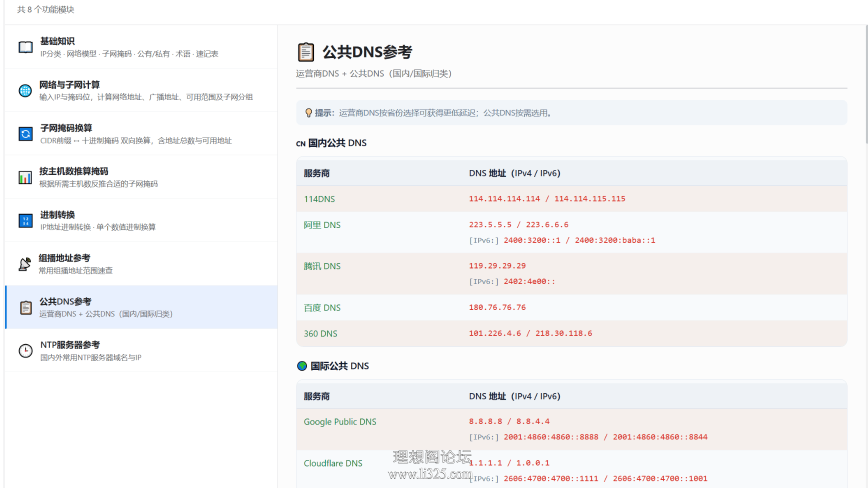This screenshot has width=868, height=488.
Task: Click address 101.226.4.6 / 218.30.118.6
Action: pyautogui.click(x=530, y=333)
